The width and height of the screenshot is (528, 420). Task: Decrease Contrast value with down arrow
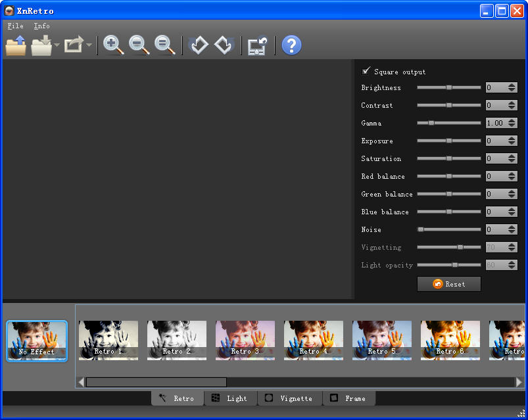tap(512, 108)
